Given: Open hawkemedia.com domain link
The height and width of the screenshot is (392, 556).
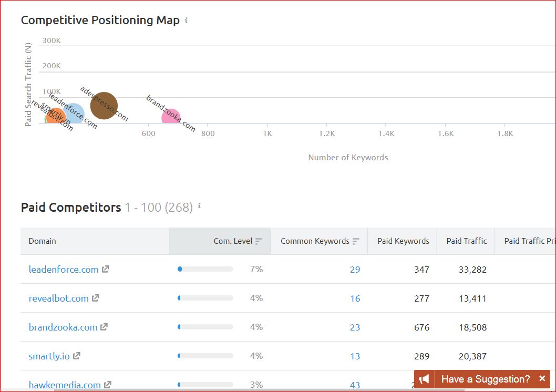Looking at the screenshot, I should (x=65, y=385).
